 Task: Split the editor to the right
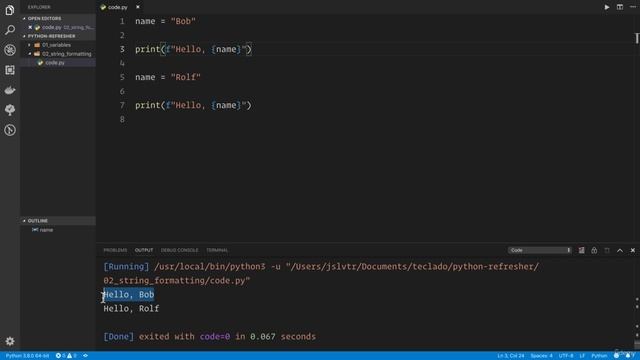tap(620, 7)
